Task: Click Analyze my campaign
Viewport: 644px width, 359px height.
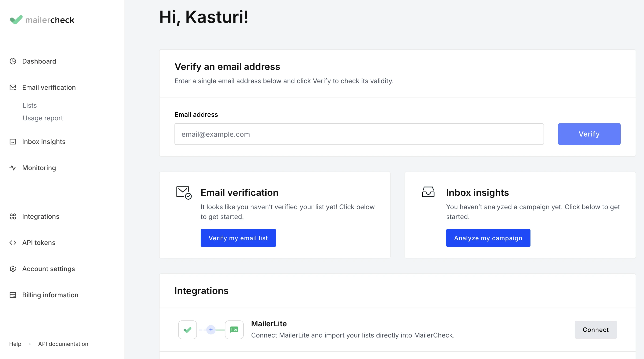Action: click(488, 238)
